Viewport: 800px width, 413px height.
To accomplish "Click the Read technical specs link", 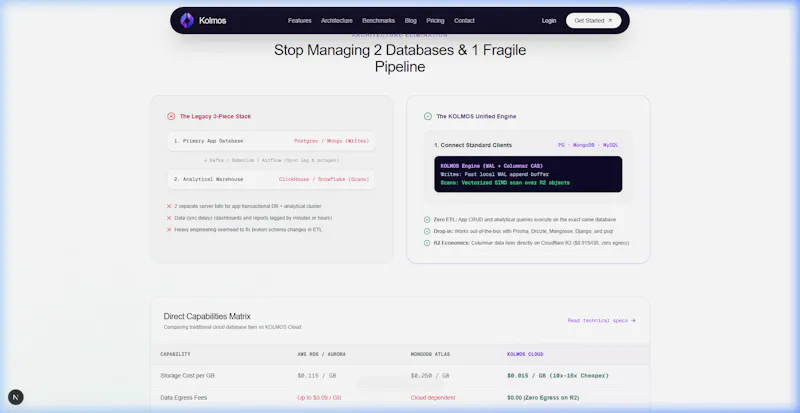I will [x=602, y=321].
